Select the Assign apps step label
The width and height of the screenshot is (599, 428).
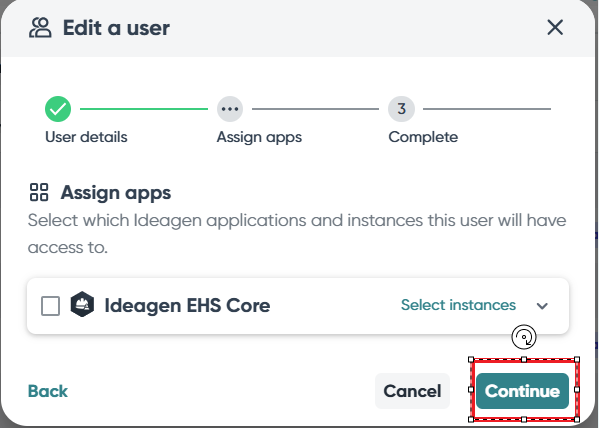click(259, 138)
